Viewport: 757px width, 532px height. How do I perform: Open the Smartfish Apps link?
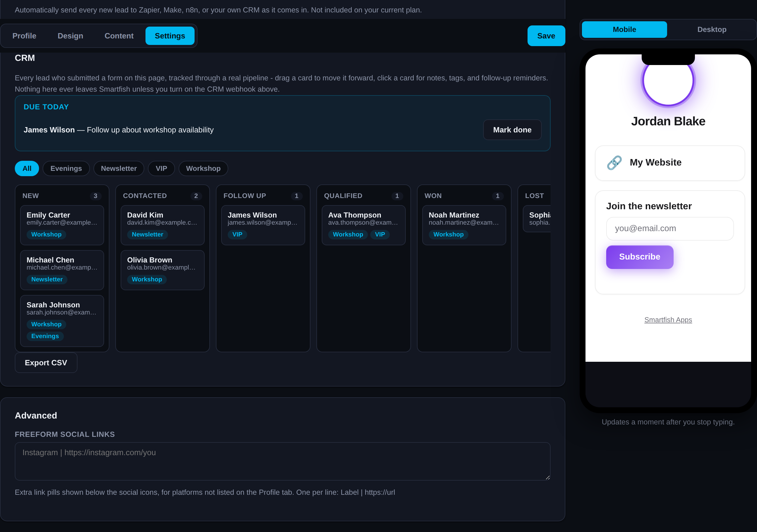tap(668, 320)
